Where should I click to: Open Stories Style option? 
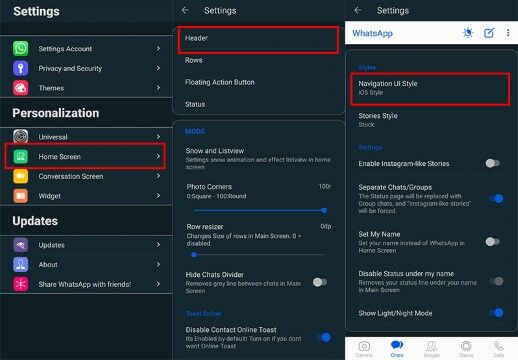(430, 120)
